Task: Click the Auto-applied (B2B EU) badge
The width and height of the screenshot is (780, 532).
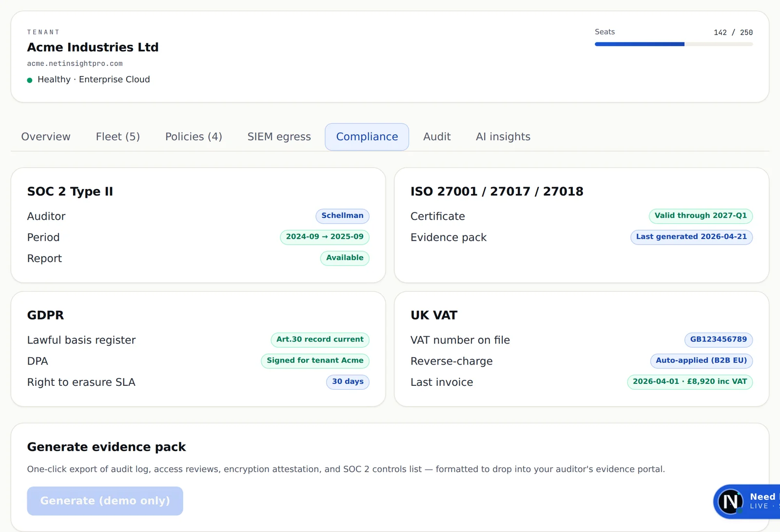Action: [701, 361]
